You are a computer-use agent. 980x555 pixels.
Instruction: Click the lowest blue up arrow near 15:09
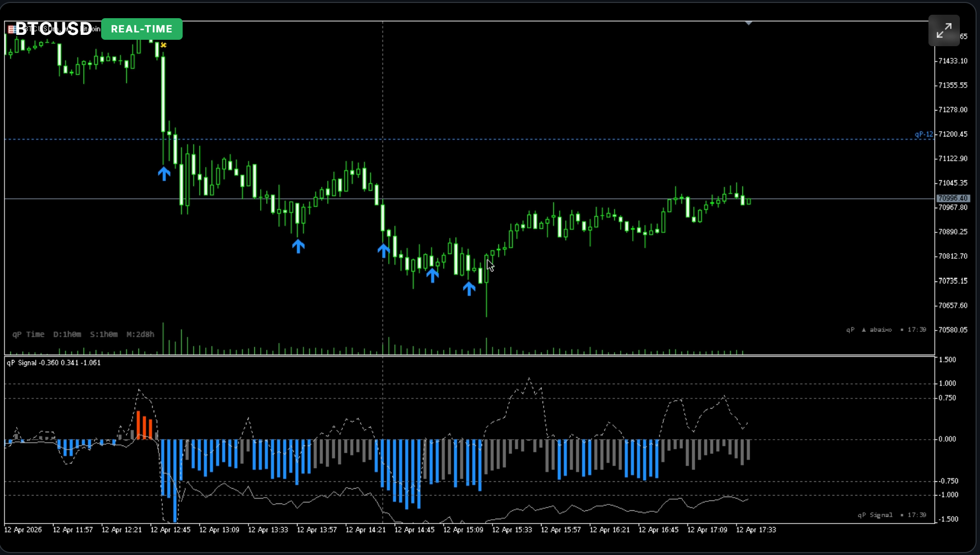pyautogui.click(x=469, y=288)
